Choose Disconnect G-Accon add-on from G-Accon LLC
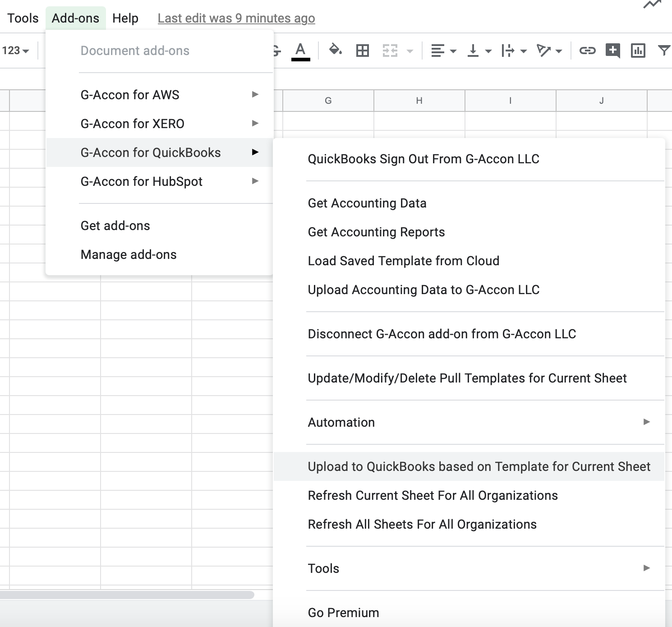The height and width of the screenshot is (627, 672). [469, 334]
